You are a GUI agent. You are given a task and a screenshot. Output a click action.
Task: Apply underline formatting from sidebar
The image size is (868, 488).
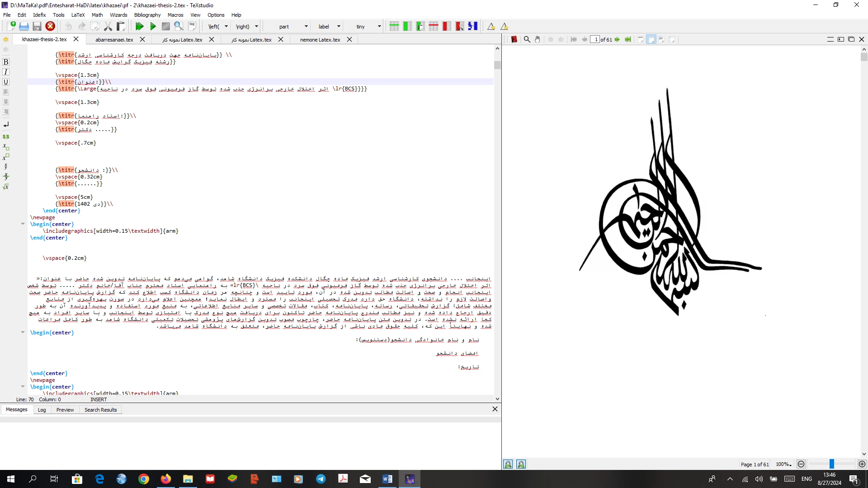click(6, 82)
